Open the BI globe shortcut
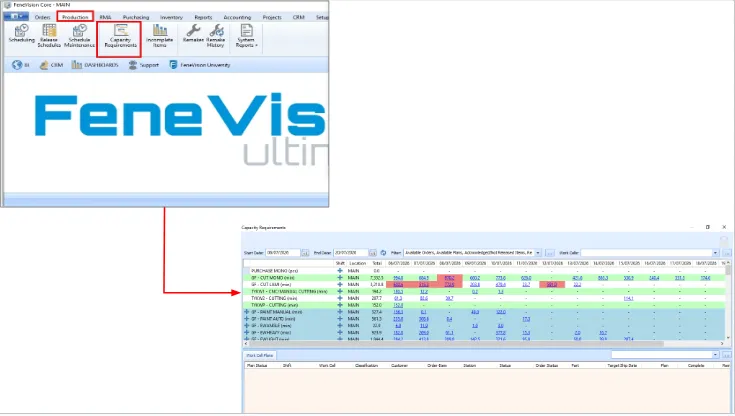735x416 pixels. pyautogui.click(x=21, y=65)
